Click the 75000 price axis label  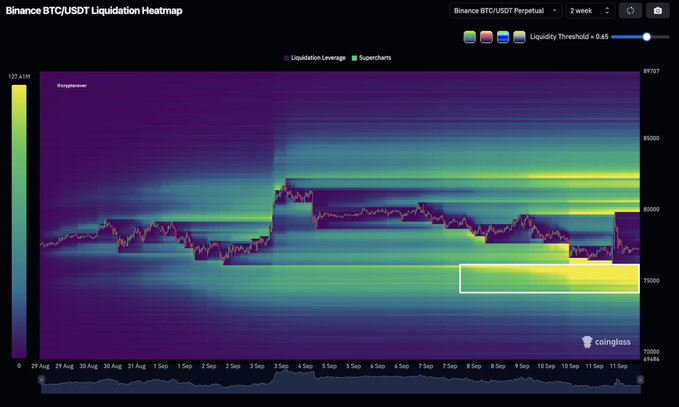click(651, 281)
